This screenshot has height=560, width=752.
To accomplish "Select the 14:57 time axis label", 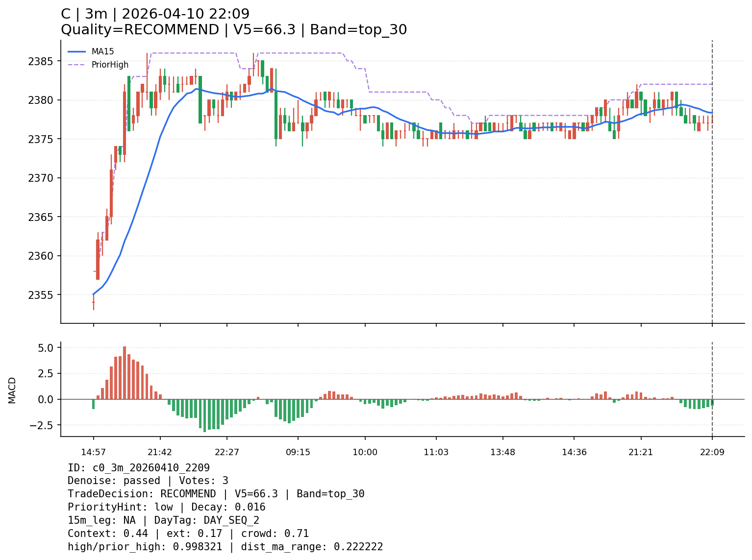I will click(x=94, y=452).
